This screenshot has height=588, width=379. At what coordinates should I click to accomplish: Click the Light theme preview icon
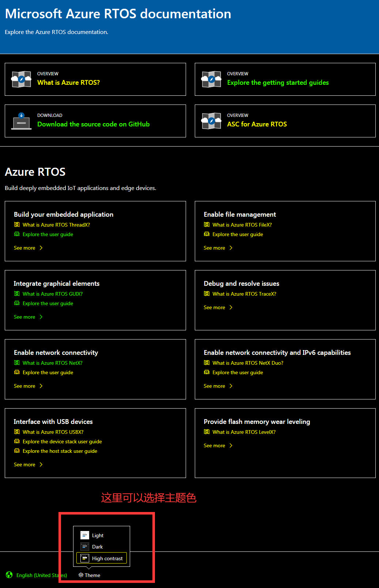coord(85,535)
